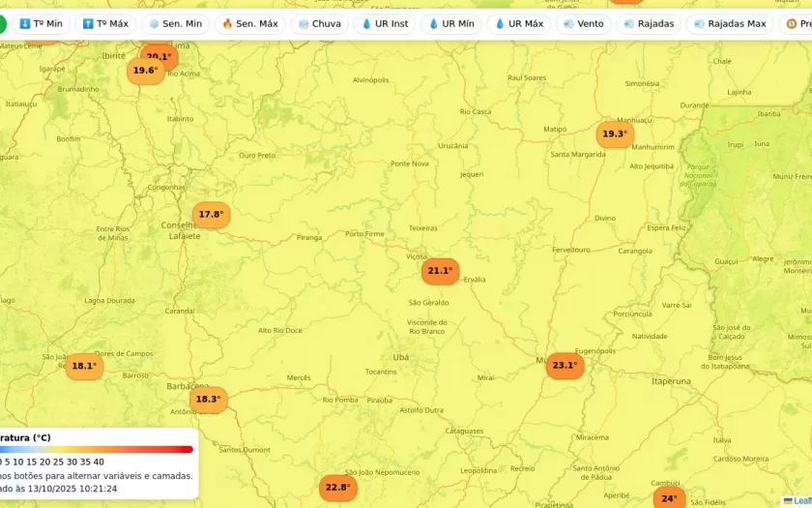Open the 17.8° marker near Conselheiro Lafaiete
Screen dimensions: 812x508
tap(211, 215)
